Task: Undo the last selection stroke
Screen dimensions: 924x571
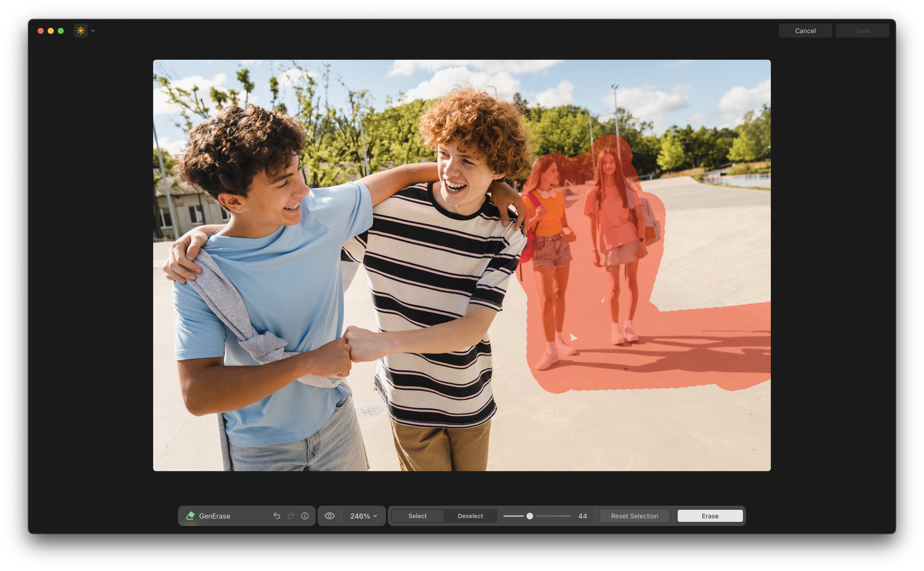Action: click(x=277, y=516)
